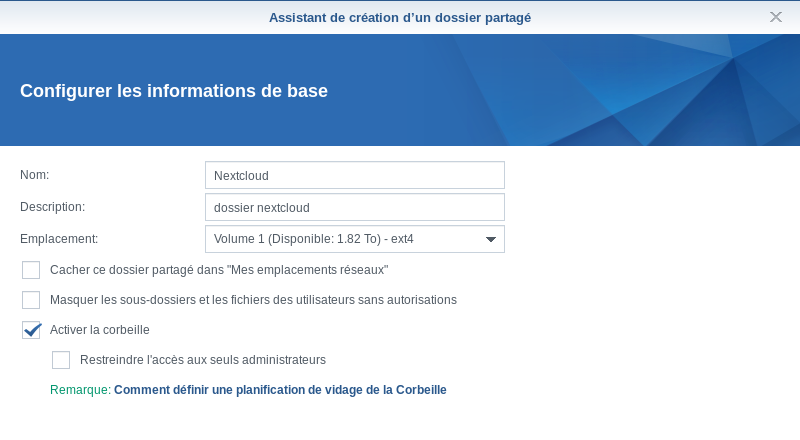Close the shared folder creation wizard
The image size is (800, 440).
coord(776,17)
